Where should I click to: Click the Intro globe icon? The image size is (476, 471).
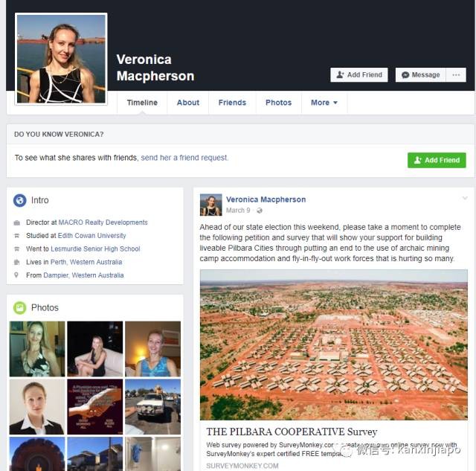[20, 200]
